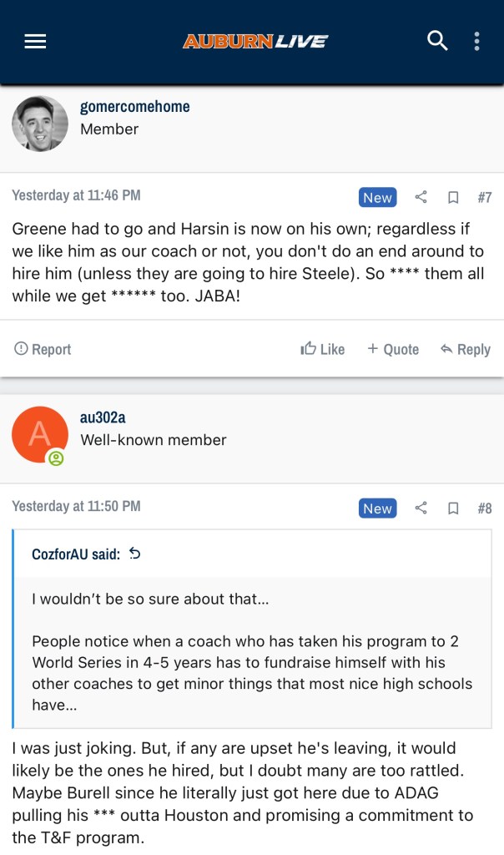Open the search magnifier icon
This screenshot has height=855, width=504.
click(x=437, y=40)
